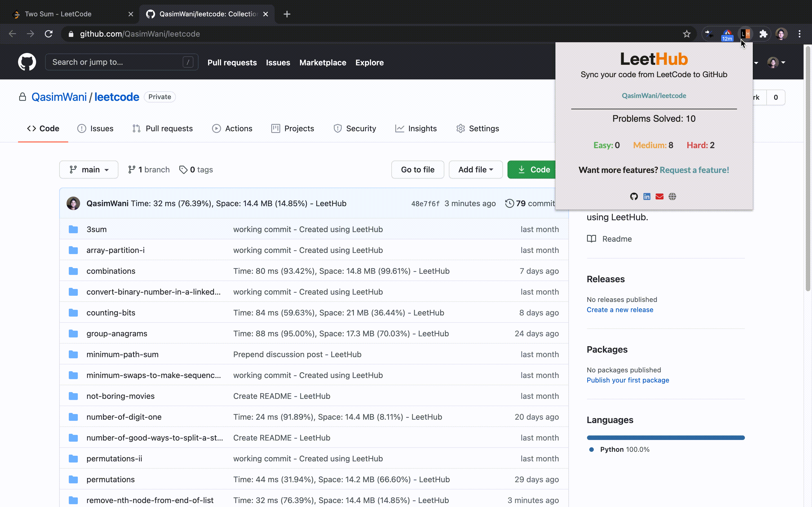Click Request a feature! link

click(694, 170)
